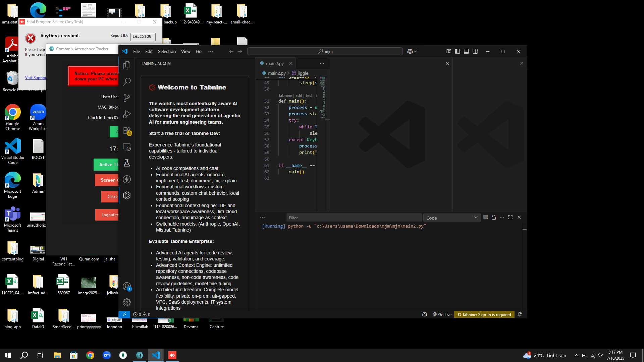Viewport: 644px width, 362px height.
Task: Open Copilot status icon in status bar
Action: pos(425,314)
